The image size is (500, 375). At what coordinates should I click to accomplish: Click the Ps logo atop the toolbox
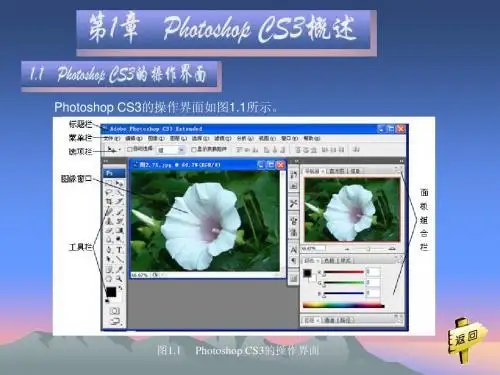coord(114,173)
